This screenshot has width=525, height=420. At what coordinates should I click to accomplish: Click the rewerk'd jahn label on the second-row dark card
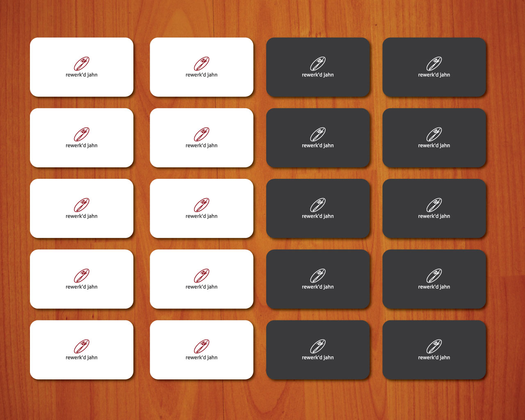[x=318, y=145]
